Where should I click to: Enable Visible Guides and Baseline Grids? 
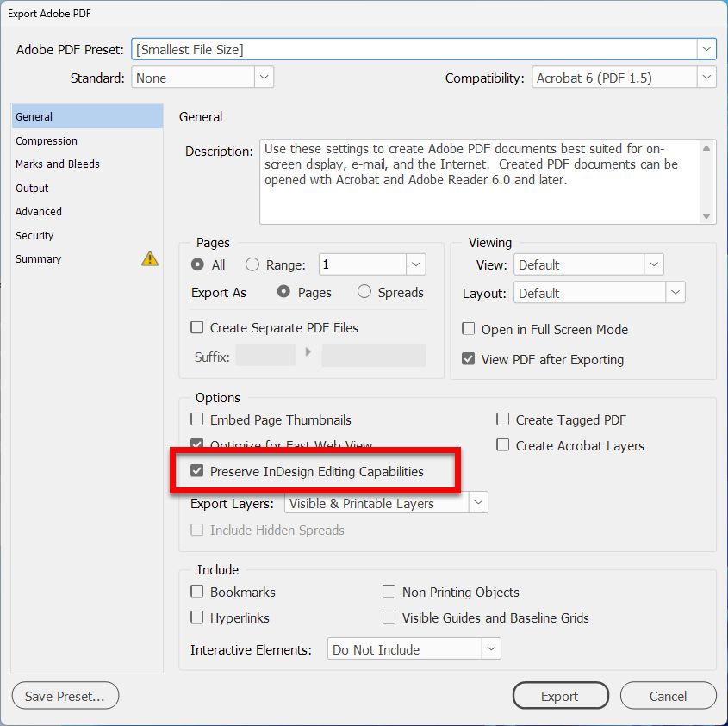(x=389, y=617)
